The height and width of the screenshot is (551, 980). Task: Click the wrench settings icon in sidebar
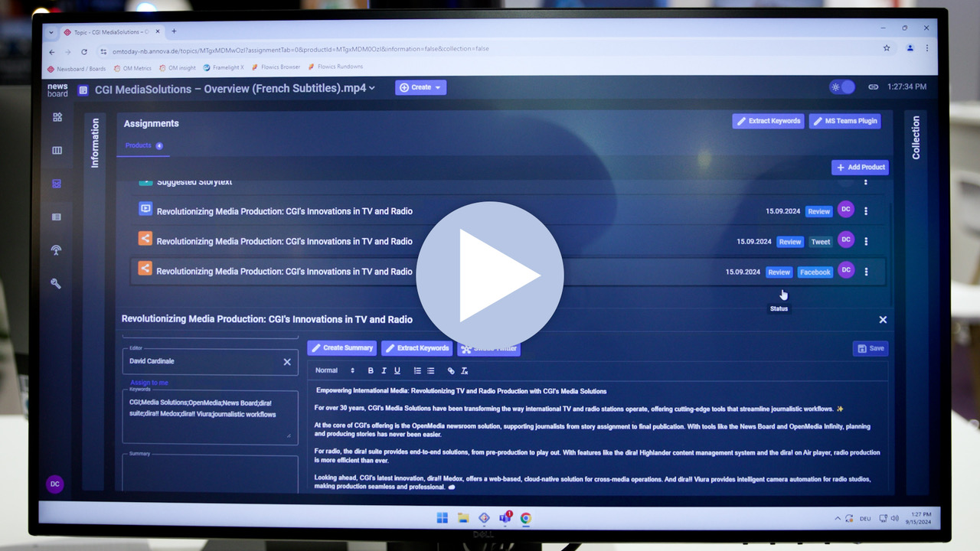pos(56,284)
